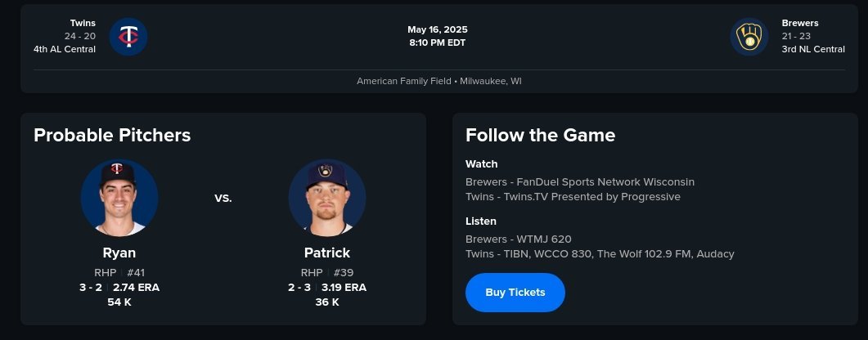Click Twins.TV Presented by Progressive listing
This screenshot has height=340, width=868.
pyautogui.click(x=573, y=197)
